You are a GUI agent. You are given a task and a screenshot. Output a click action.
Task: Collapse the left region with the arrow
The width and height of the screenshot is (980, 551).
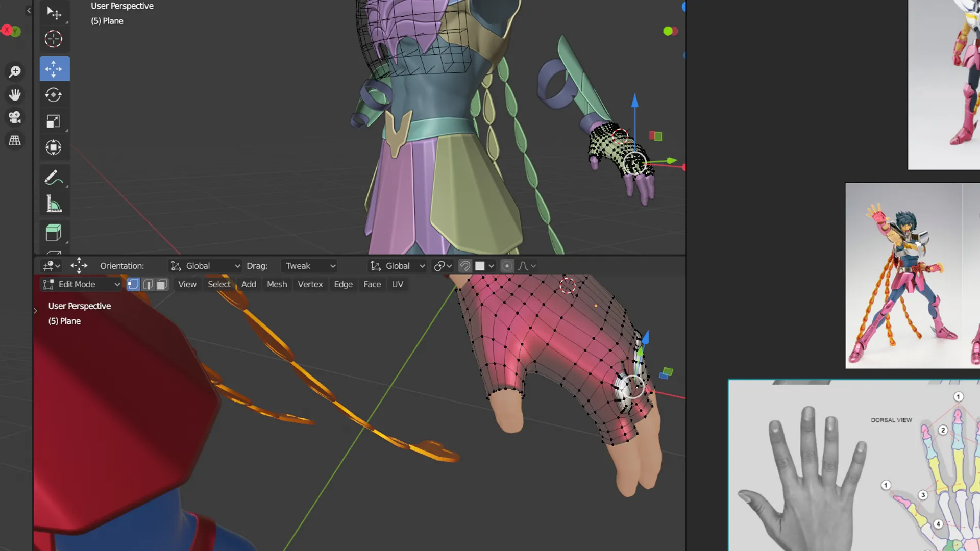[x=29, y=10]
